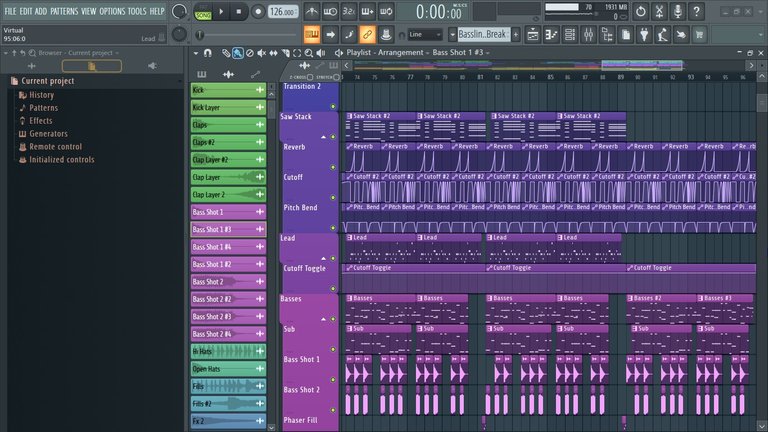Click the step edit arrow icon
The image size is (768, 432).
point(331,34)
